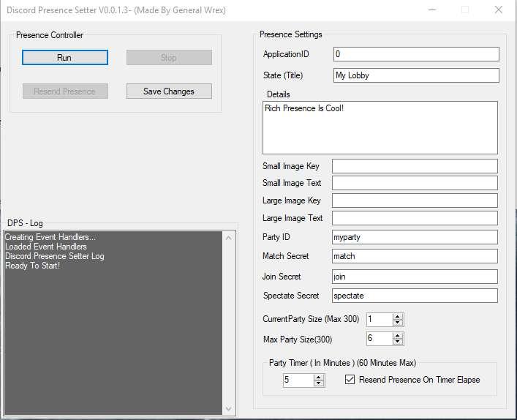The height and width of the screenshot is (420, 517).
Task: Focus the Large Image Text field
Action: pyautogui.click(x=415, y=218)
